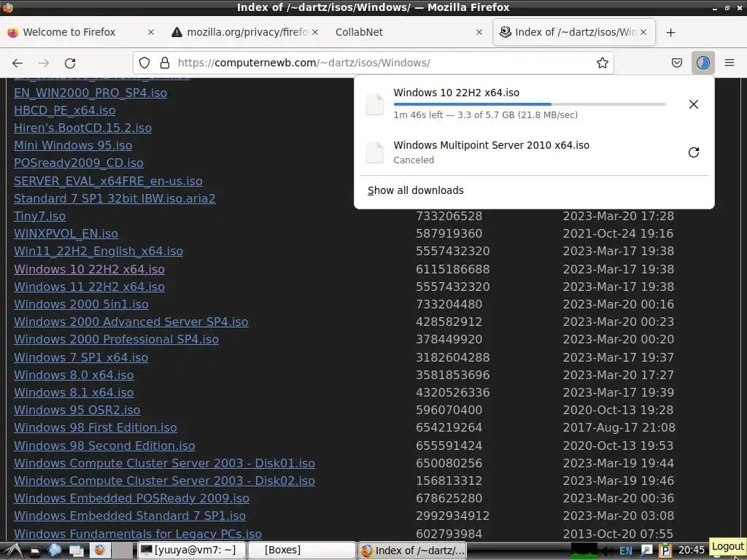Open Windows 95 OSR2.iso
Image resolution: width=747 pixels, height=560 pixels.
click(77, 410)
